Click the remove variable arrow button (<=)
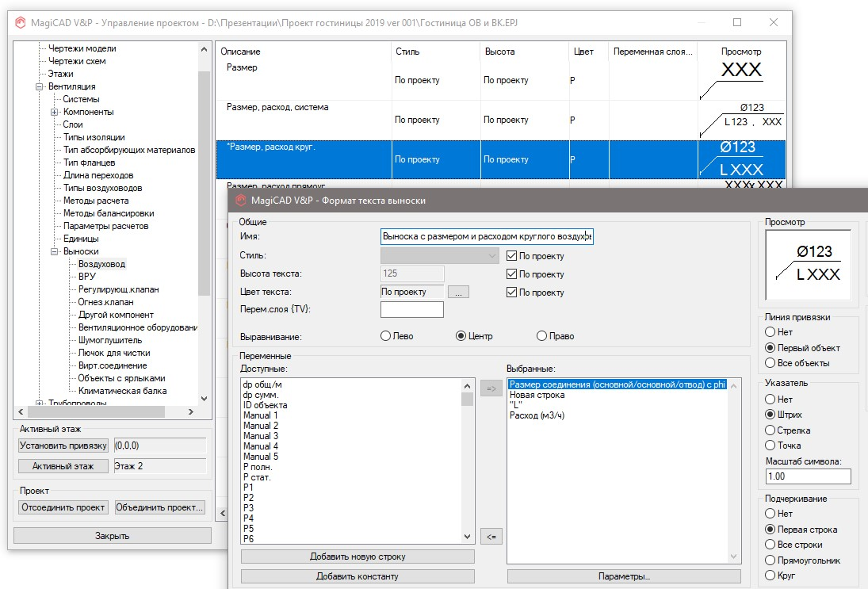The height and width of the screenshot is (589, 868). (491, 537)
